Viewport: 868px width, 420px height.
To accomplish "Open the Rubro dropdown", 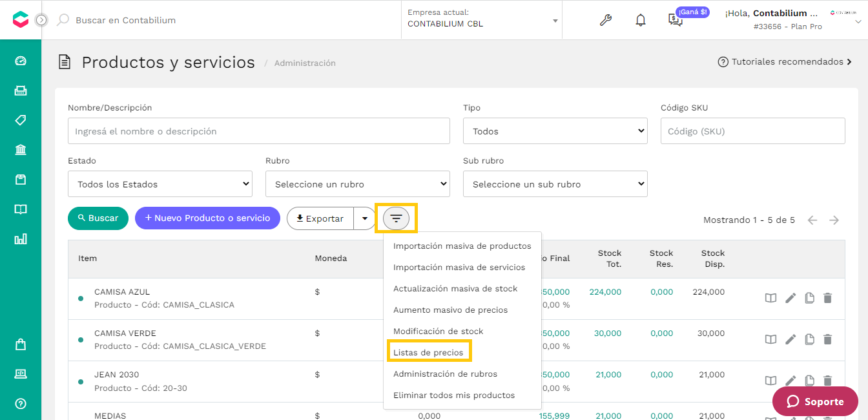I will click(358, 184).
